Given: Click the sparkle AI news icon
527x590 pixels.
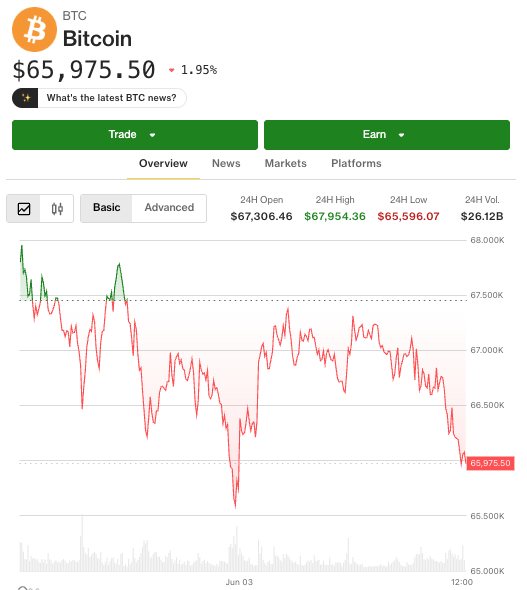Looking at the screenshot, I should coord(25,98).
